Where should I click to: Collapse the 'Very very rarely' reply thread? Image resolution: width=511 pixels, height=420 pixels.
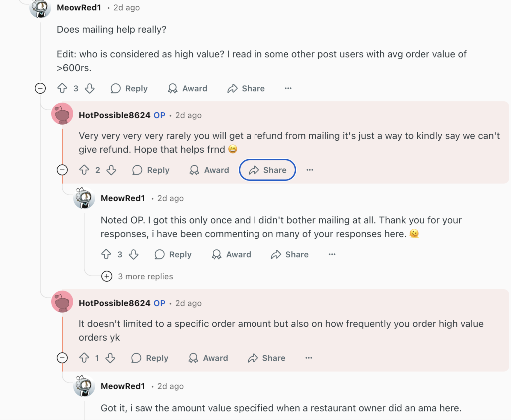(x=62, y=170)
